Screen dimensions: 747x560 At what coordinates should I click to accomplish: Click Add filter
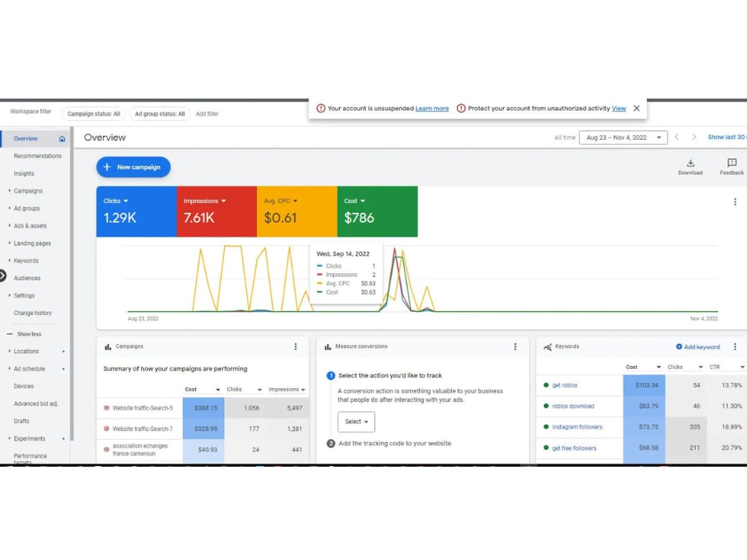[207, 113]
